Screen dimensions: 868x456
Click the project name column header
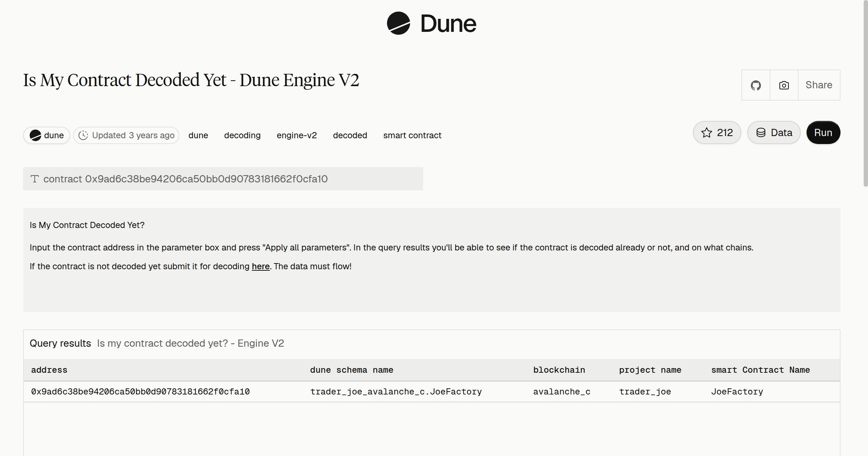click(650, 370)
